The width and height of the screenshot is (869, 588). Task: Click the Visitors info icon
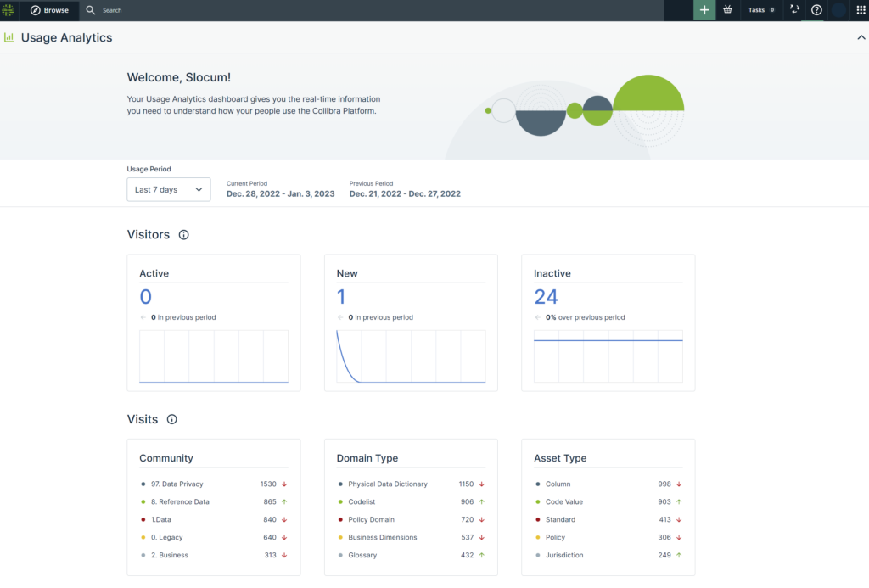184,235
